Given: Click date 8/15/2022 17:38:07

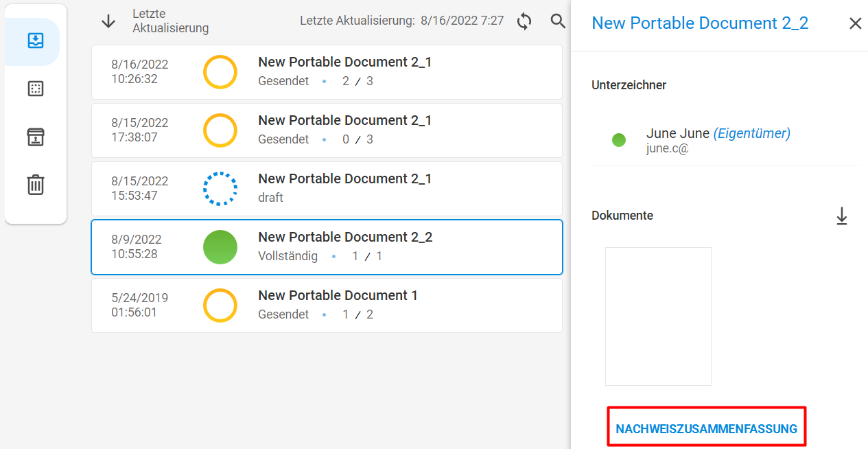Looking at the screenshot, I should coord(139,130).
